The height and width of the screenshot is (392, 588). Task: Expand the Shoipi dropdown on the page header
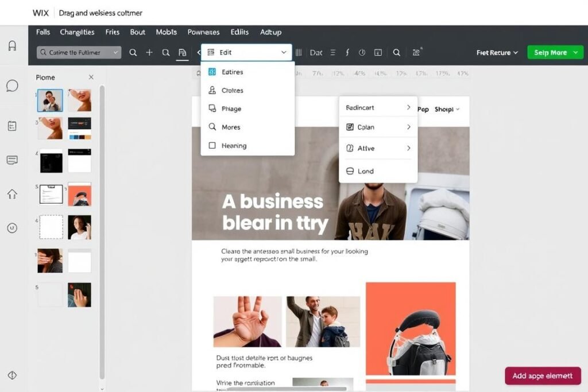447,109
